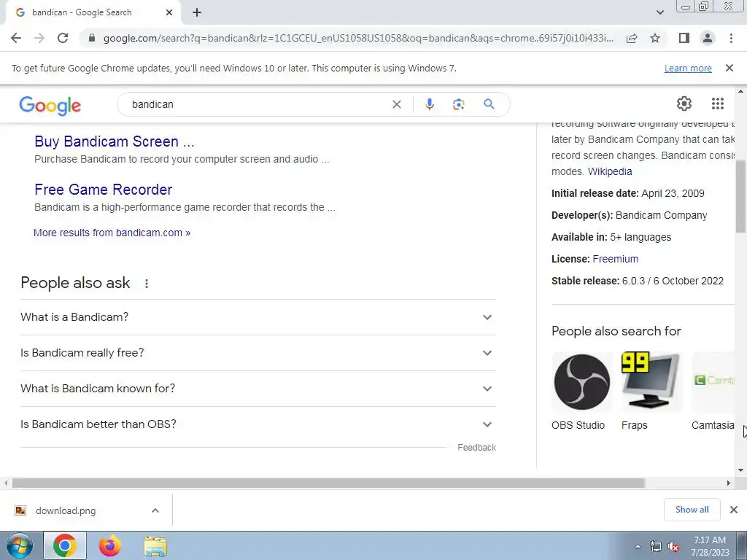Share this page from address bar
This screenshot has width=747, height=560.
(x=632, y=38)
